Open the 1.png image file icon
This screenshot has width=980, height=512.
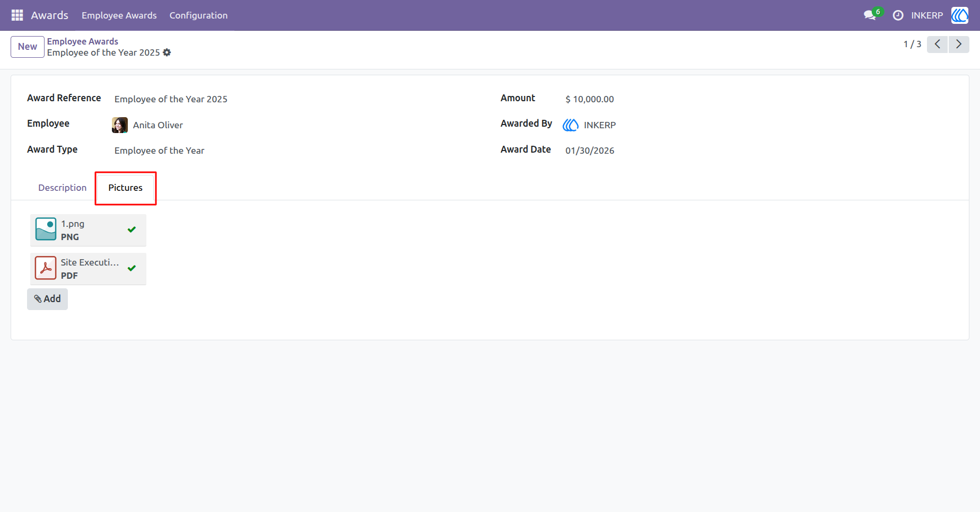tap(46, 229)
